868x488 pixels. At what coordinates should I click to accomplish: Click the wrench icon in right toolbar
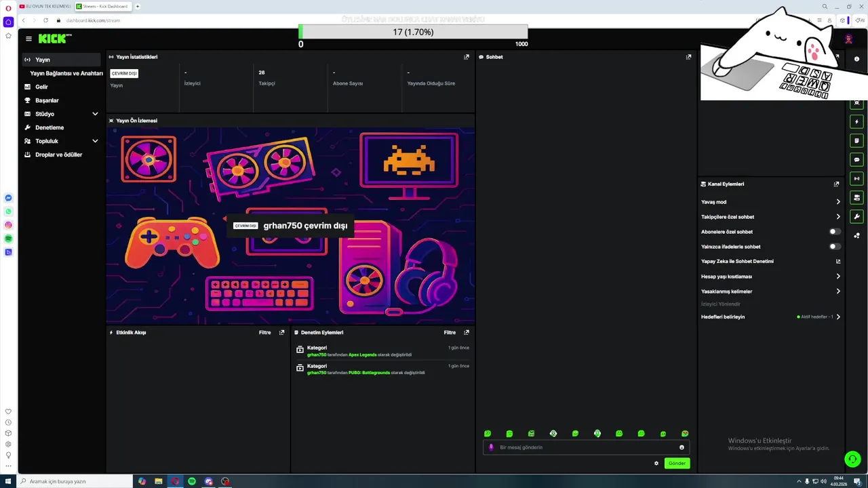point(856,217)
